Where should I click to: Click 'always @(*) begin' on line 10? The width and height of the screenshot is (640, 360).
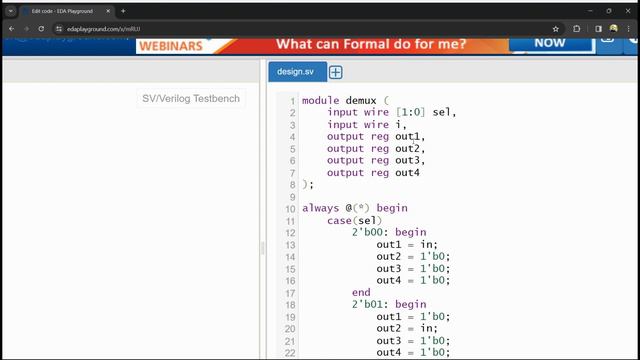355,208
